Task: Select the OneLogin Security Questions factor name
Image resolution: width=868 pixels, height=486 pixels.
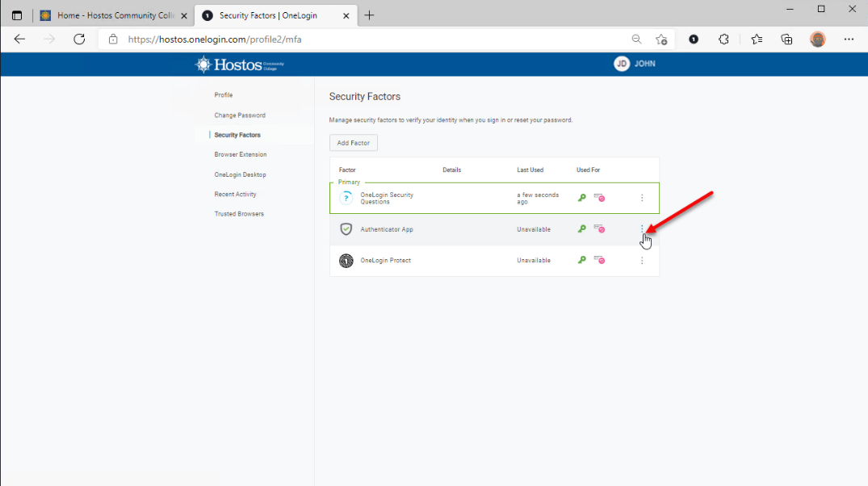Action: (x=387, y=198)
